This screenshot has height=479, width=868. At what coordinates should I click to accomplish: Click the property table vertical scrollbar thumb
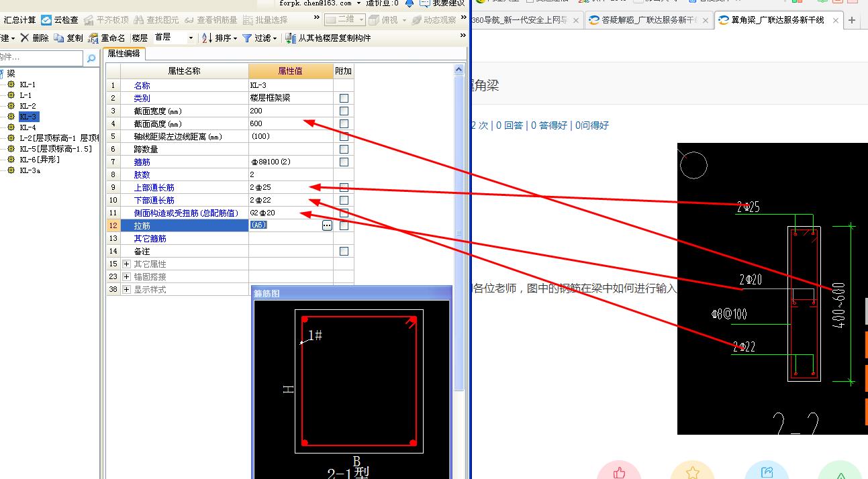[459, 231]
